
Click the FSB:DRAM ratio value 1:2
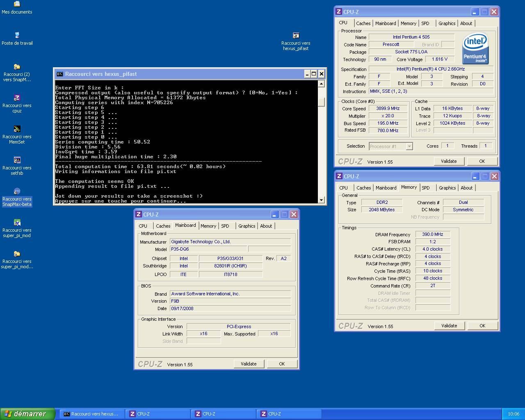point(433,242)
